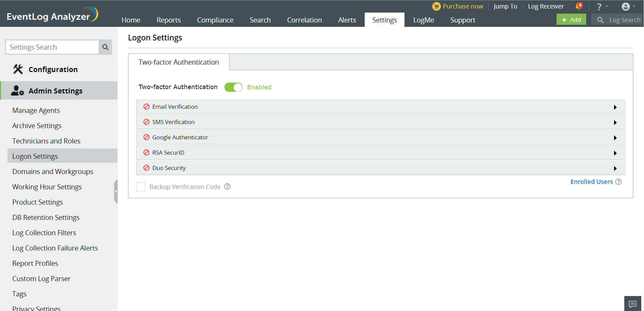Open the Home tab
Viewport: 644px width, 311px height.
(x=131, y=20)
